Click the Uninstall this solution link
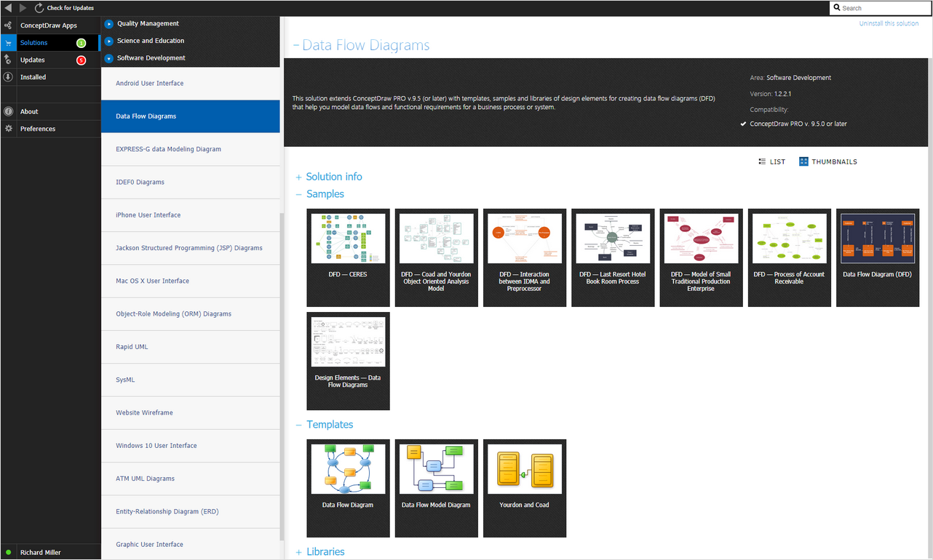The image size is (933, 560). (x=889, y=24)
